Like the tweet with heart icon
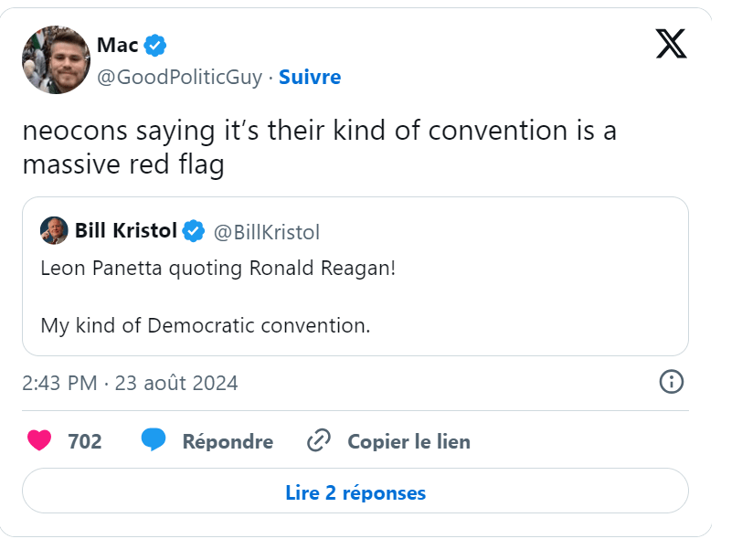The height and width of the screenshot is (560, 742). 39,441
